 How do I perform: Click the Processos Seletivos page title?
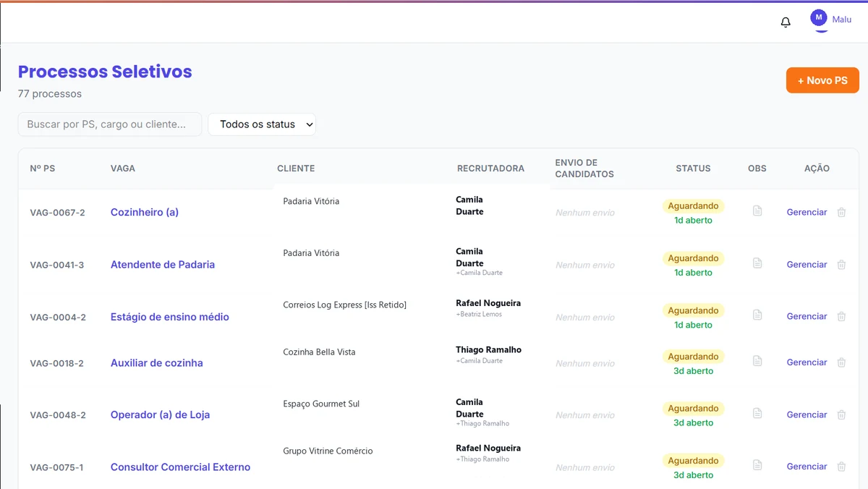pos(105,72)
